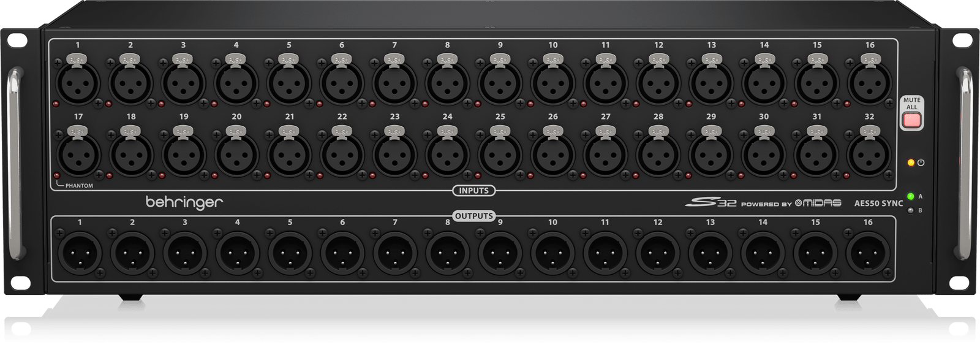Click XLR output connector 8
The width and height of the screenshot is (980, 344).
tap(448, 253)
